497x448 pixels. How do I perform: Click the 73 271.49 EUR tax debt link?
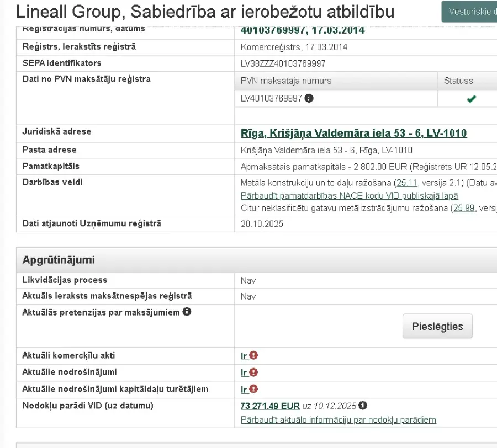pyautogui.click(x=270, y=406)
